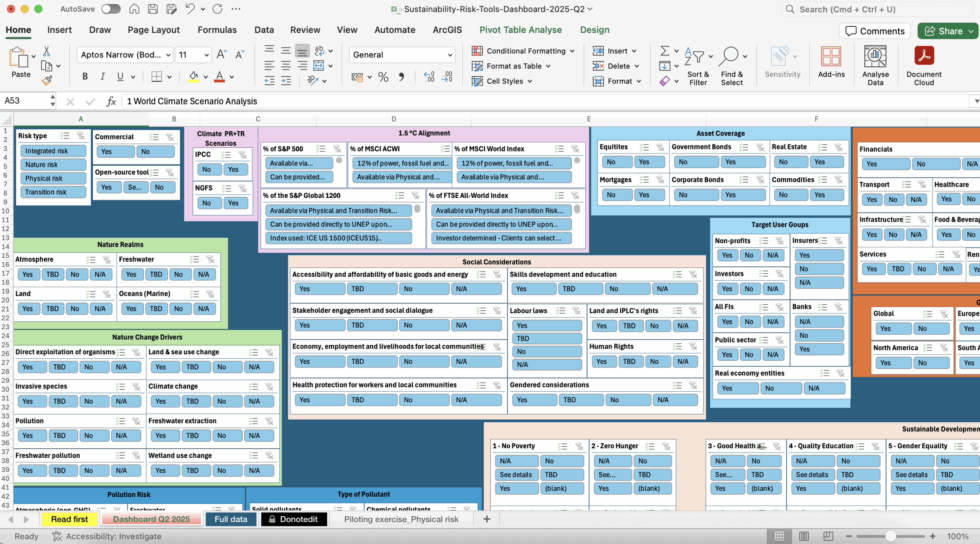Image resolution: width=980 pixels, height=544 pixels.
Task: Expand the formula bar
Action: click(976, 101)
